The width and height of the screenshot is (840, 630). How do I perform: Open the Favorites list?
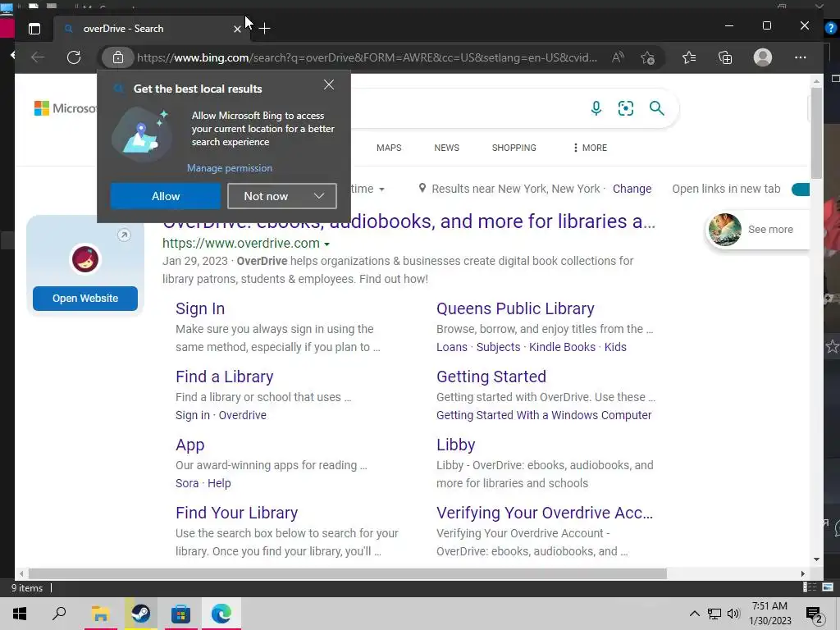[x=689, y=57]
